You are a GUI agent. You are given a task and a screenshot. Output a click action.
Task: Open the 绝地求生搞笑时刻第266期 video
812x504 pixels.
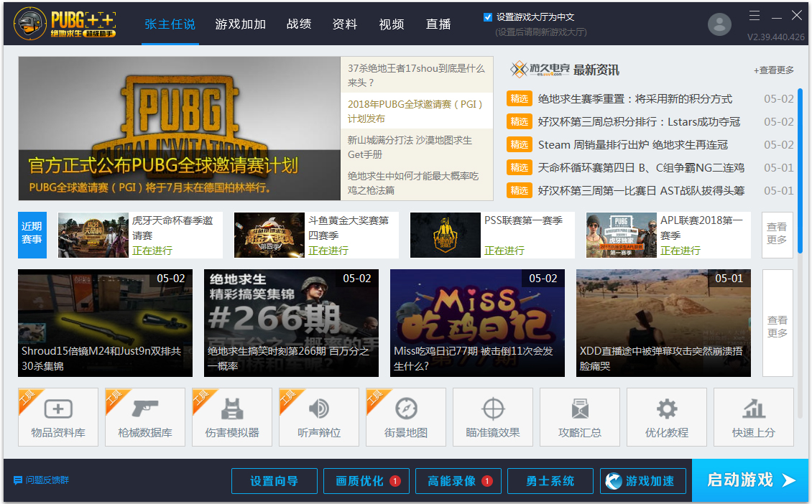[x=291, y=323]
